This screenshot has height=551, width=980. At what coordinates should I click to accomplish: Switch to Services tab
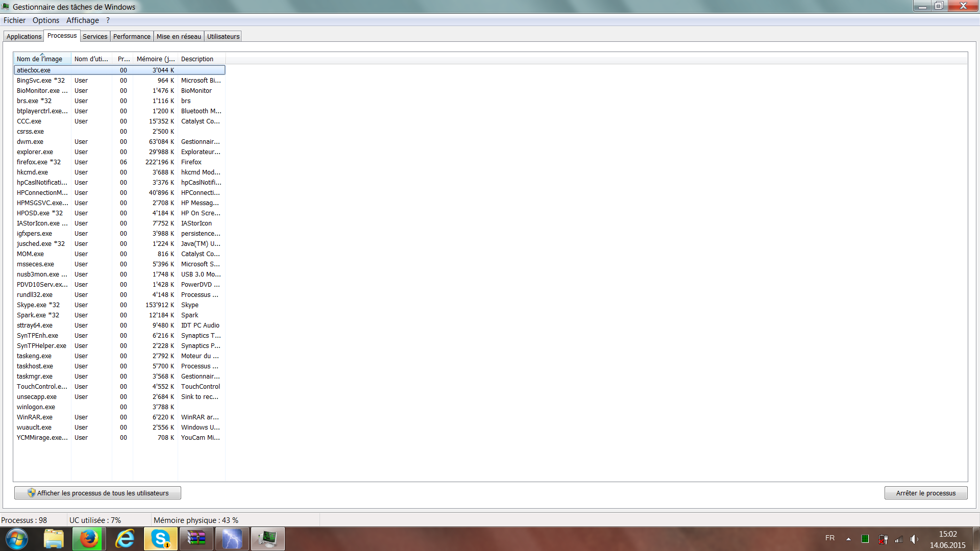coord(95,36)
